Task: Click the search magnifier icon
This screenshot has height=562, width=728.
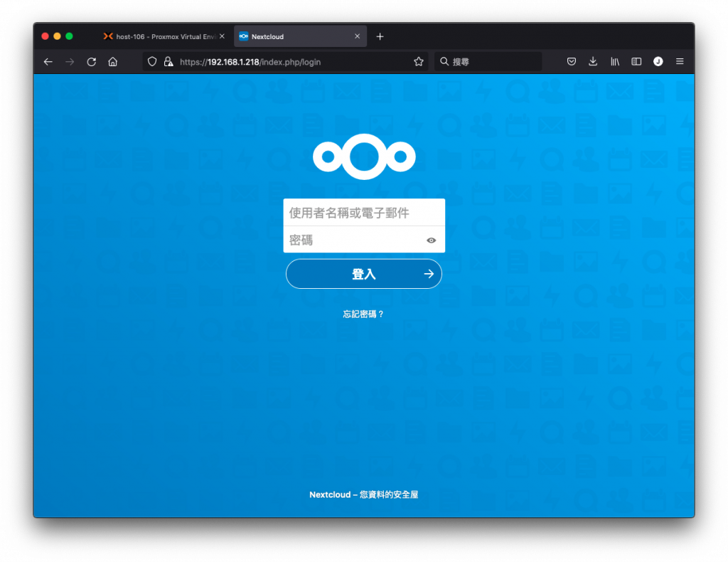Action: [444, 61]
